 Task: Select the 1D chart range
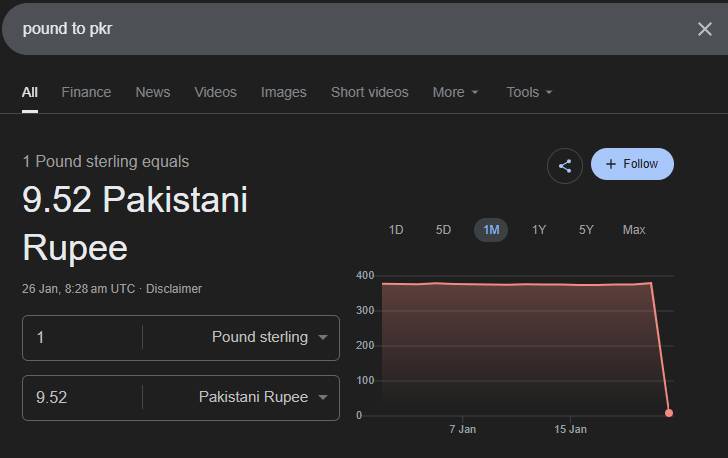pyautogui.click(x=396, y=230)
